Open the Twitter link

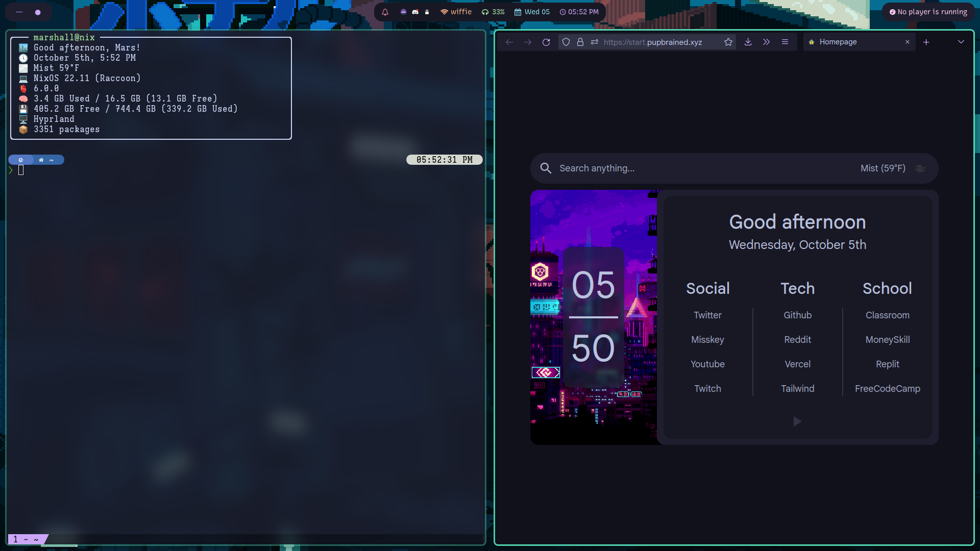click(707, 315)
